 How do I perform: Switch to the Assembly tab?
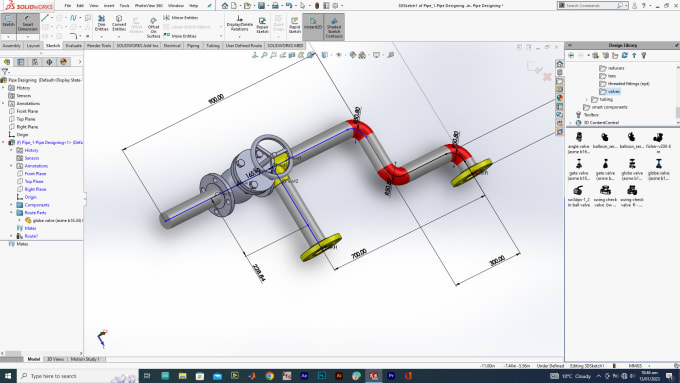tap(11, 46)
